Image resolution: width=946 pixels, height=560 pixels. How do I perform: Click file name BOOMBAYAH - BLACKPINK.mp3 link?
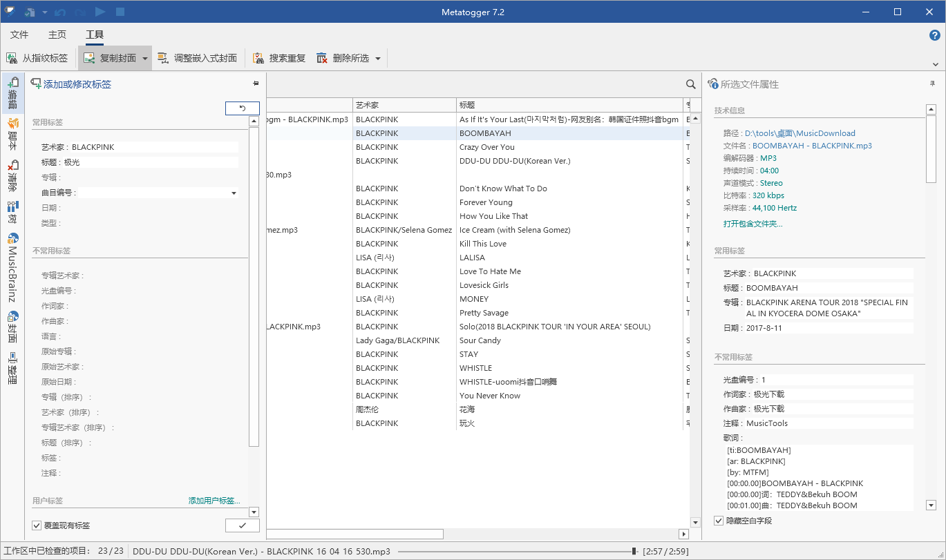coord(812,146)
